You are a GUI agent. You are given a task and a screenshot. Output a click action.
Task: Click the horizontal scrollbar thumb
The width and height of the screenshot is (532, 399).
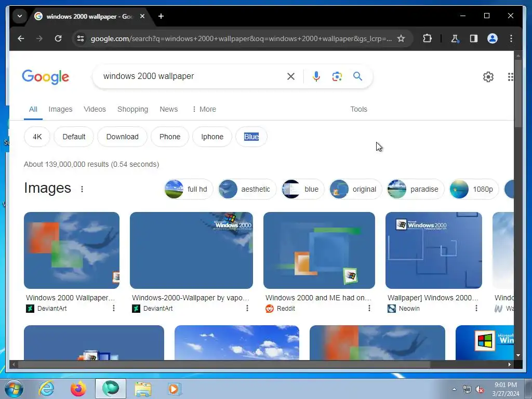pos(224,364)
